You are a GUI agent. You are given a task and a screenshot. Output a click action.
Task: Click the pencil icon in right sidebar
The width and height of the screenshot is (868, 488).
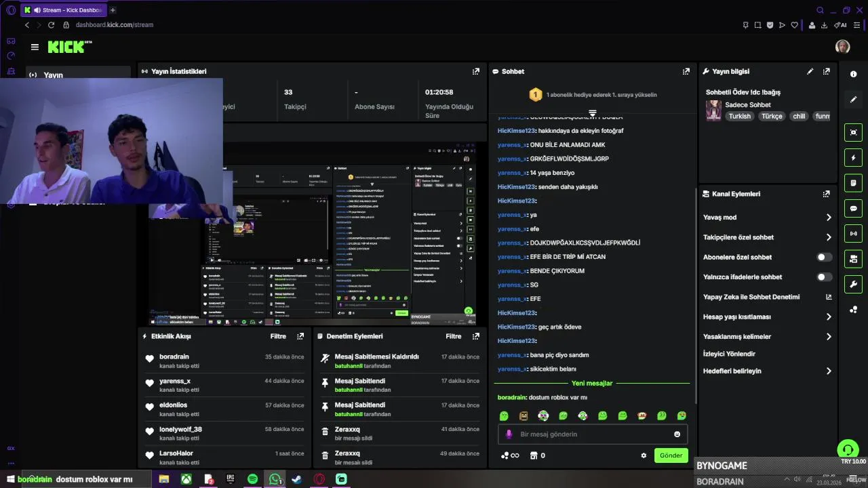853,100
